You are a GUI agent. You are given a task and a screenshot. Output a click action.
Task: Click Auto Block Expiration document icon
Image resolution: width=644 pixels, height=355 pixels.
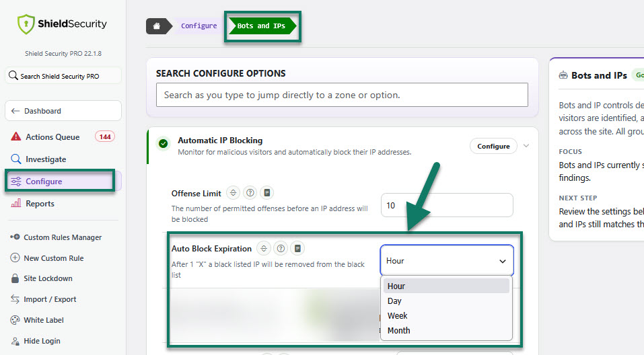point(297,248)
